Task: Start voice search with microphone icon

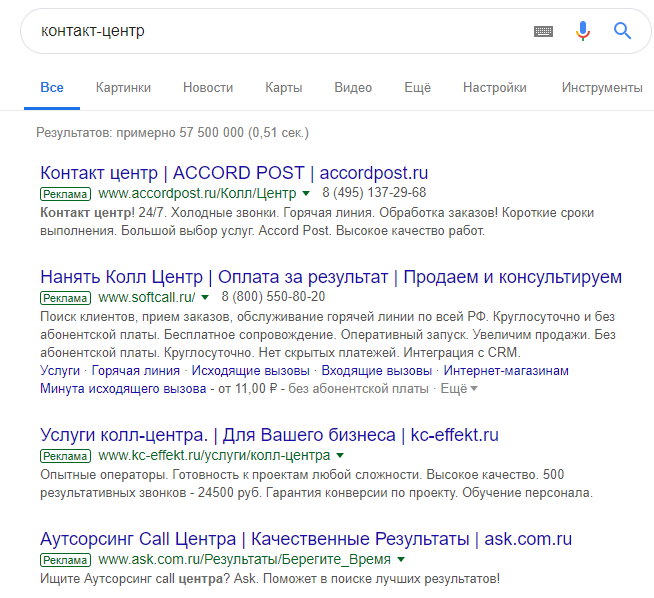Action: coord(583,31)
